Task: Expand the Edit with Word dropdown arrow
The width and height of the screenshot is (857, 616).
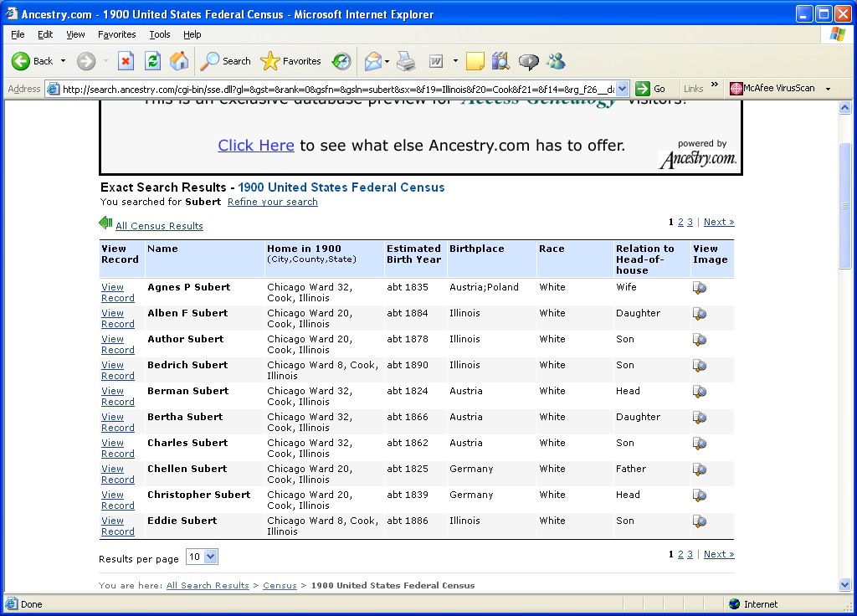Action: pos(455,61)
